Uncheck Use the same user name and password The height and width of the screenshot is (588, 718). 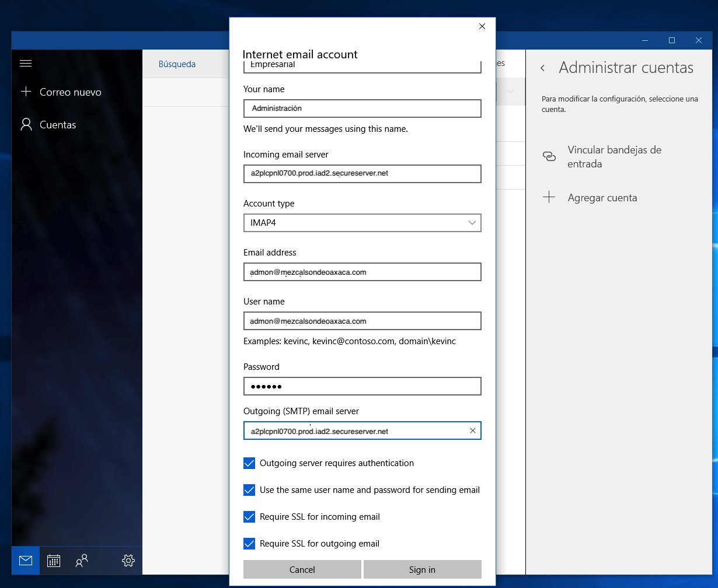tap(249, 490)
